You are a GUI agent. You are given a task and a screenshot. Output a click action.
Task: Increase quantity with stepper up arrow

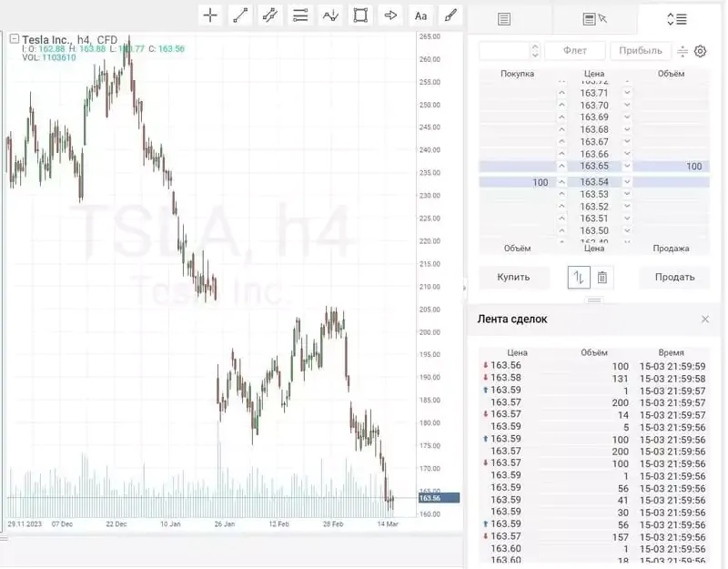point(535,46)
